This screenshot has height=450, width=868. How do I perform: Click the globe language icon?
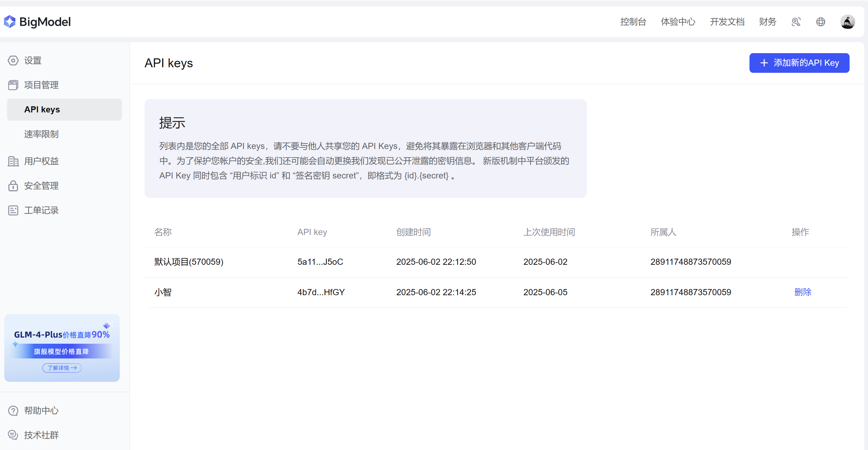pos(820,22)
